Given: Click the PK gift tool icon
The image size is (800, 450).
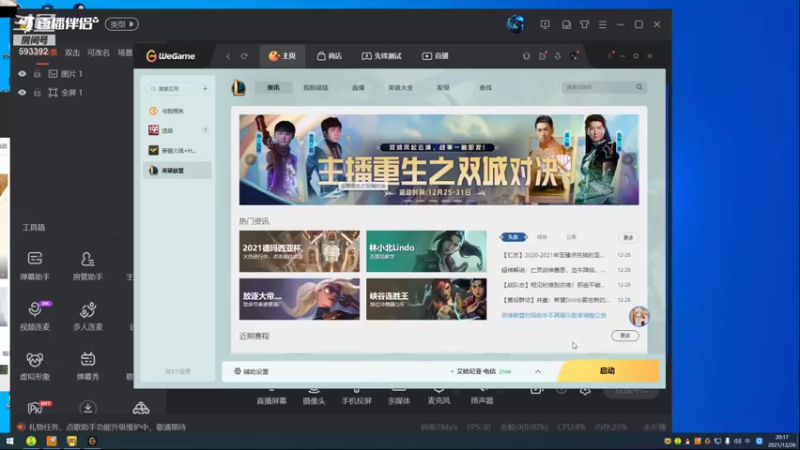Looking at the screenshot, I should coord(38,407).
